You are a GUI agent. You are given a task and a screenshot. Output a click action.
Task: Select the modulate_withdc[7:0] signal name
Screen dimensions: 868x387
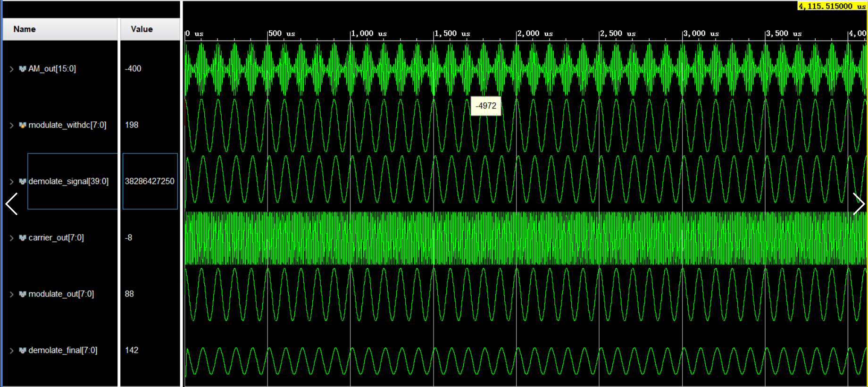coord(67,125)
